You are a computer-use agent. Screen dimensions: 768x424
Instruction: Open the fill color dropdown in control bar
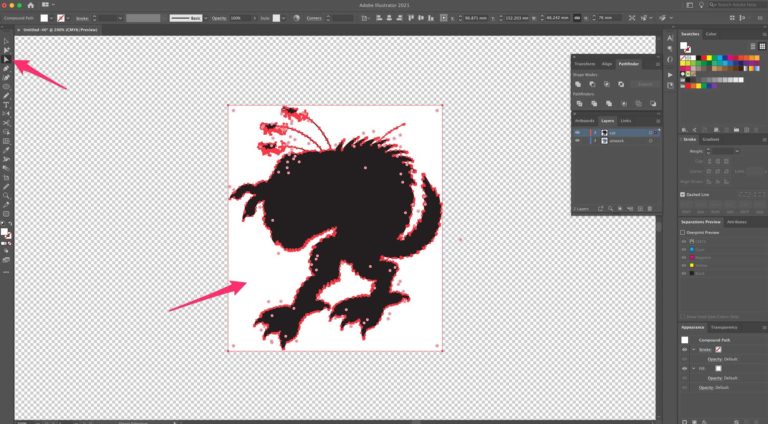tap(51, 18)
